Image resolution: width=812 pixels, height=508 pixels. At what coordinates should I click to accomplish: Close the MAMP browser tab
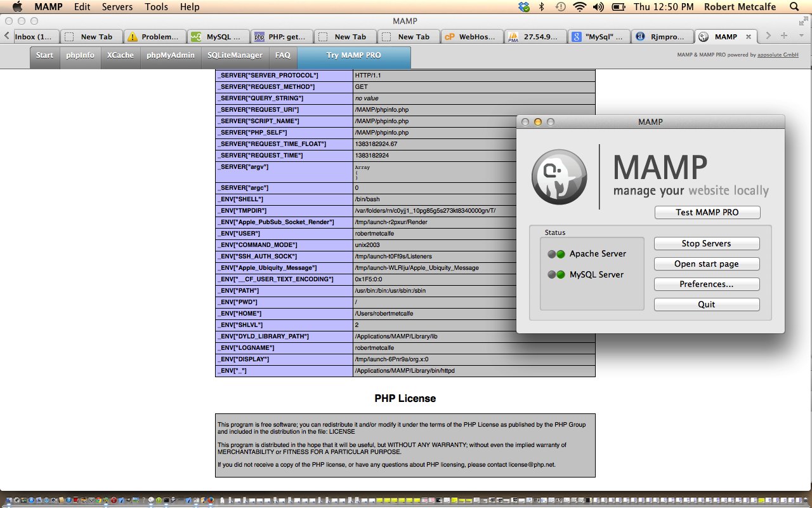click(x=749, y=37)
